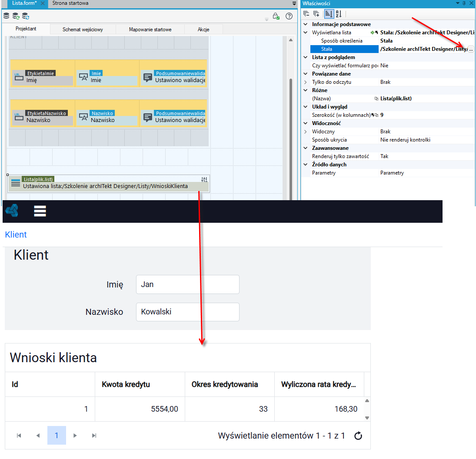The height and width of the screenshot is (459, 476).
Task: Click the Imię input field containing Jan
Action: point(188,284)
